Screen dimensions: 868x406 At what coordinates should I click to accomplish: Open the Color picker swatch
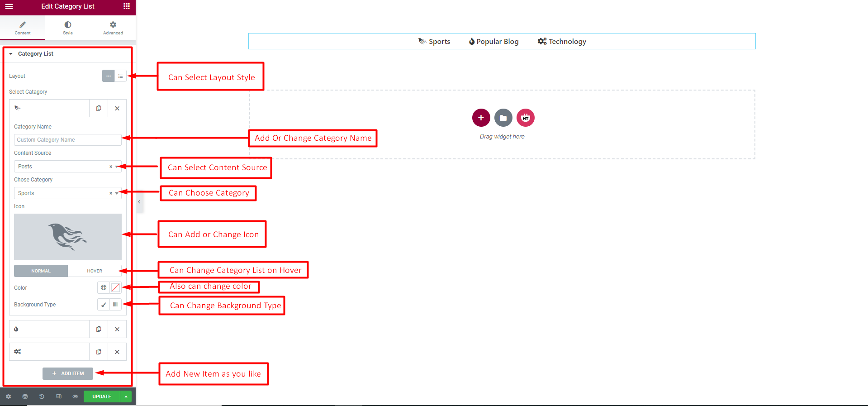pos(116,287)
